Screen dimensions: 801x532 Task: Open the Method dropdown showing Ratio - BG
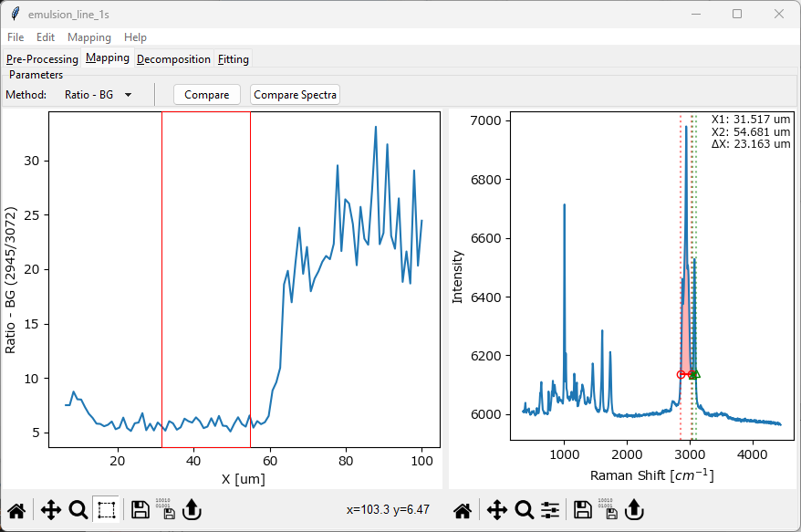[99, 95]
